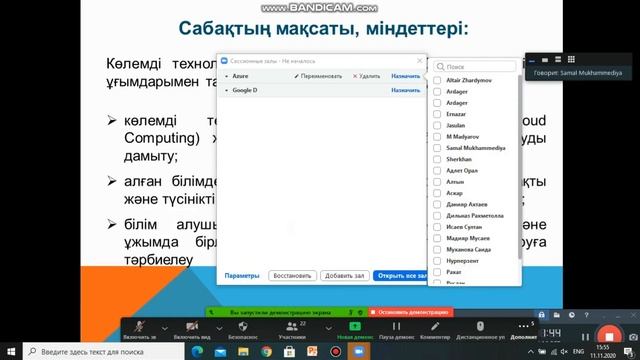Image resolution: width=640 pixels, height=360 pixels.
Task: Open the Windows Start menu
Action: pyautogui.click(x=11, y=351)
